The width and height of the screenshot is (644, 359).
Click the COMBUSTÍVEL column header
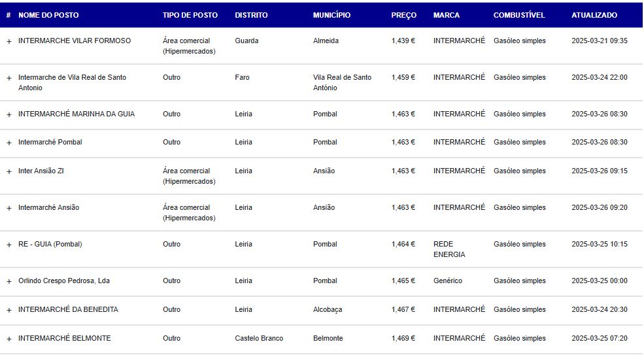coord(519,15)
